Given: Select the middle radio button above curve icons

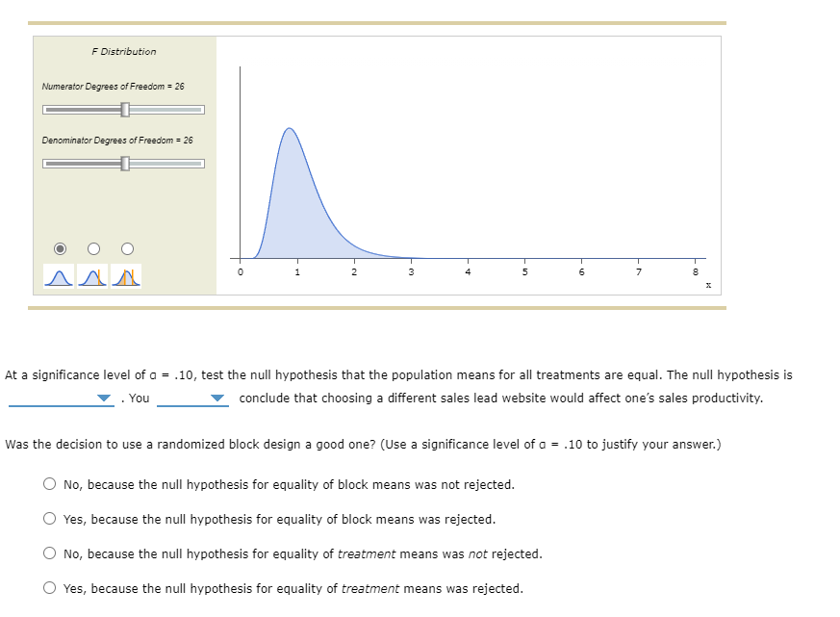Looking at the screenshot, I should pyautogui.click(x=93, y=248).
